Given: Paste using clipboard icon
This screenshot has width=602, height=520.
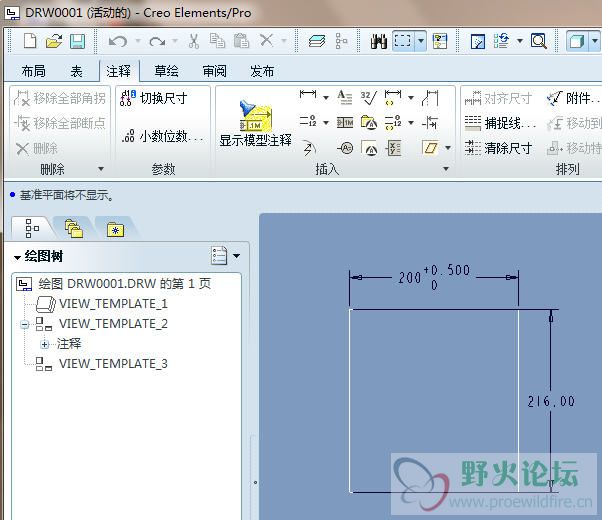Looking at the screenshot, I should 241,40.
